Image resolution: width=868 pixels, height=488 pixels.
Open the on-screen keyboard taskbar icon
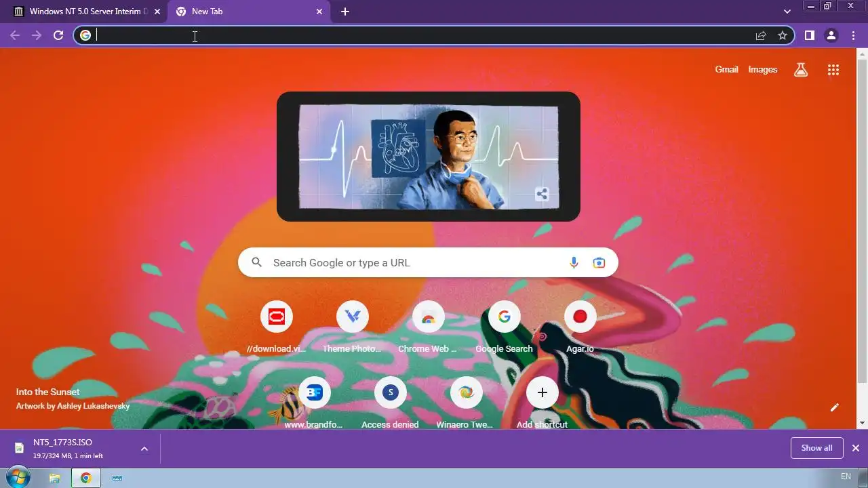pyautogui.click(x=117, y=478)
